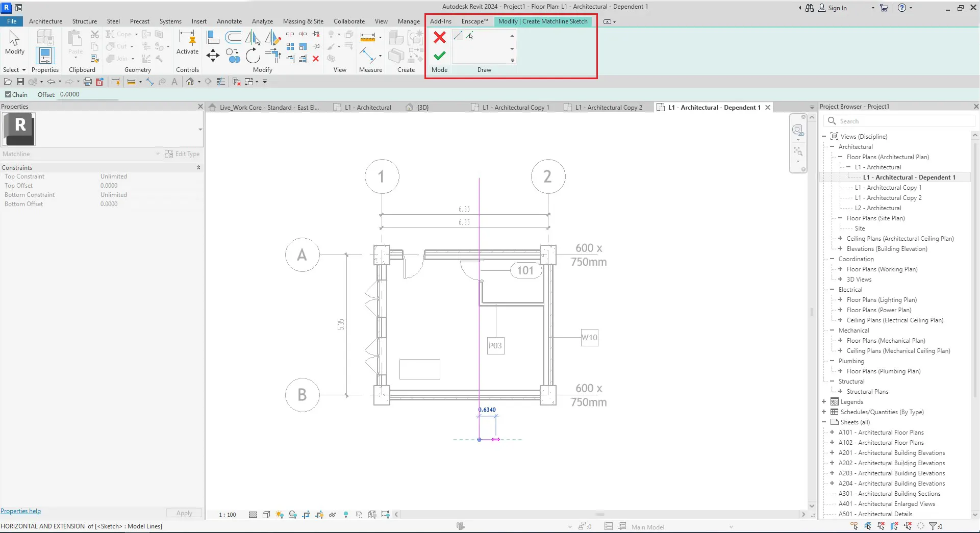The width and height of the screenshot is (980, 533).
Task: Open the File menu
Action: [12, 21]
